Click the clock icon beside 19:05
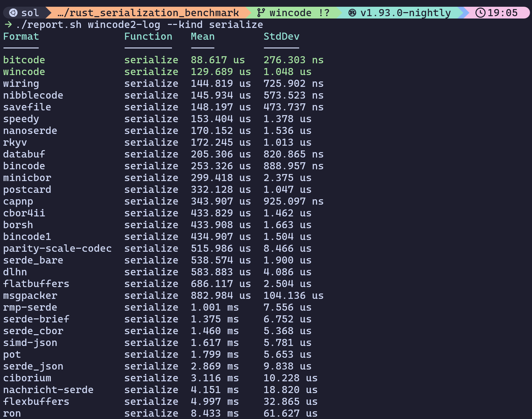Viewport: 532px width, 419px height. tap(480, 12)
